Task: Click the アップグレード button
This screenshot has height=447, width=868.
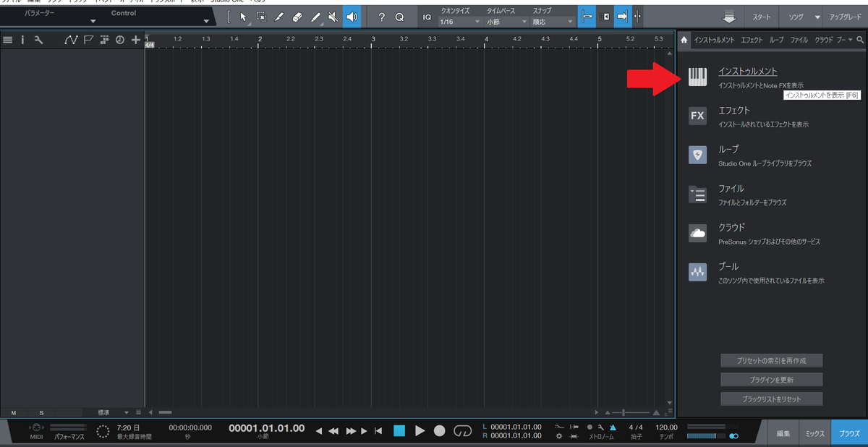Action: (x=845, y=17)
